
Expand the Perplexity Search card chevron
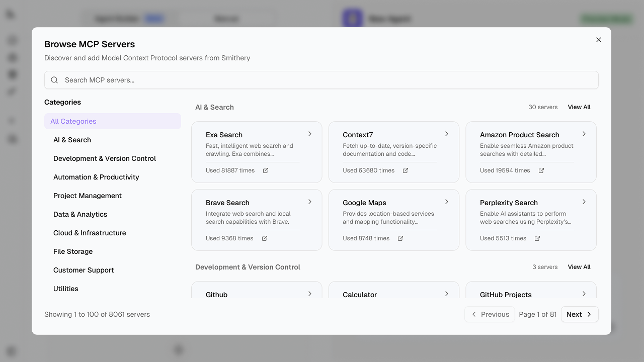[x=584, y=202]
